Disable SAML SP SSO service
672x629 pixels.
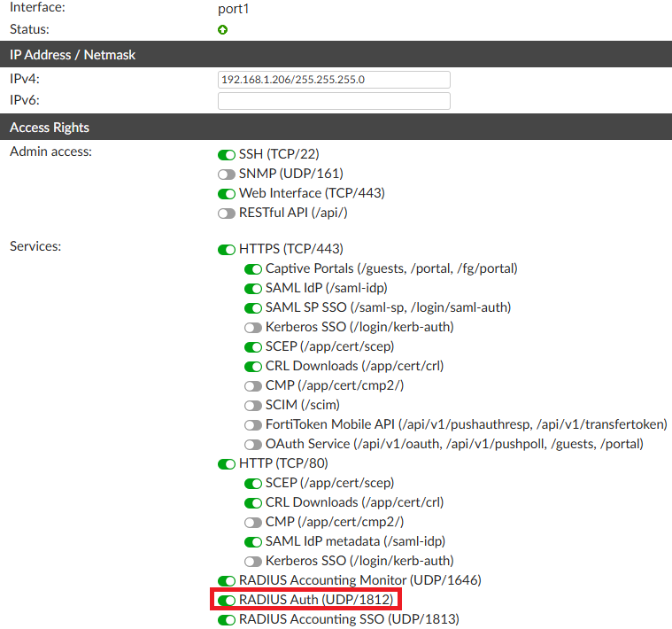(253, 308)
